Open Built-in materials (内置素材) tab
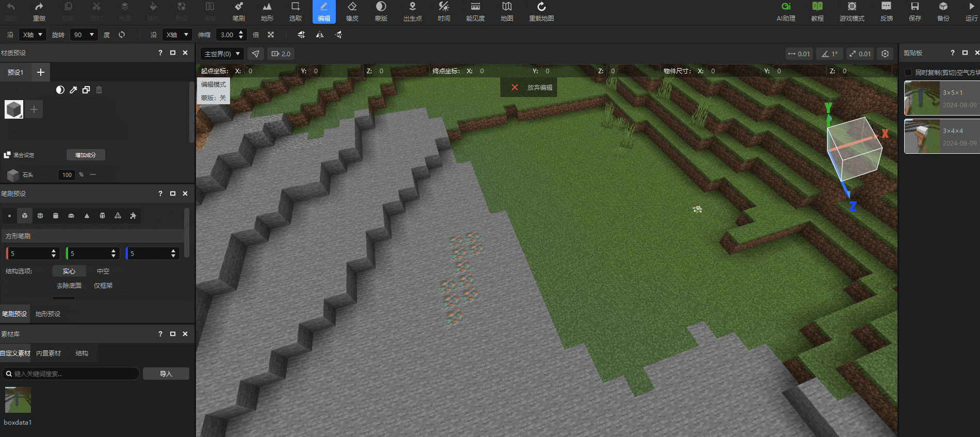This screenshot has width=980, height=437. click(x=48, y=353)
